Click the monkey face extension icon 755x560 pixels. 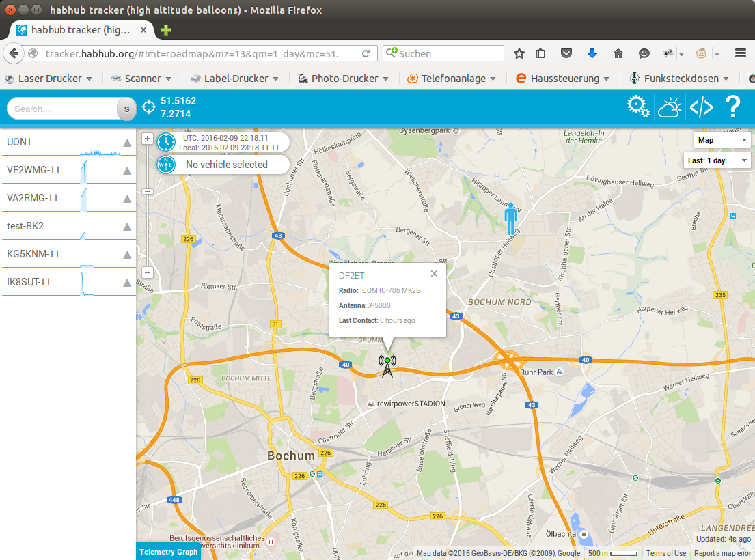[x=701, y=53]
